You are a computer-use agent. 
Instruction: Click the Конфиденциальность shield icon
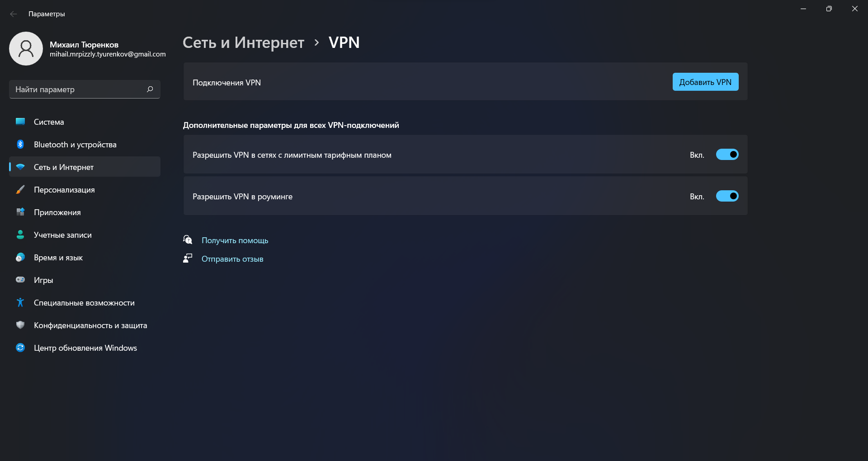pyautogui.click(x=20, y=325)
